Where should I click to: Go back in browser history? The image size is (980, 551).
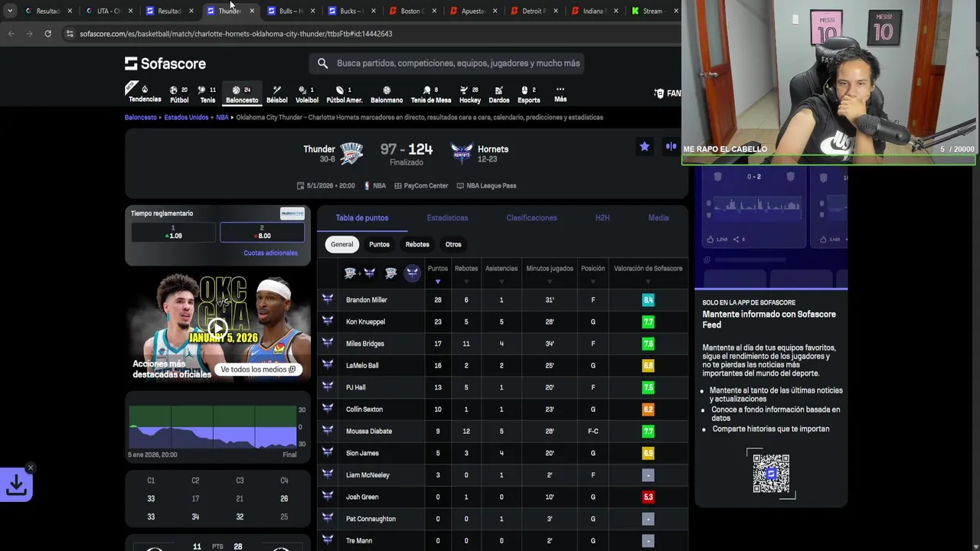tap(11, 34)
